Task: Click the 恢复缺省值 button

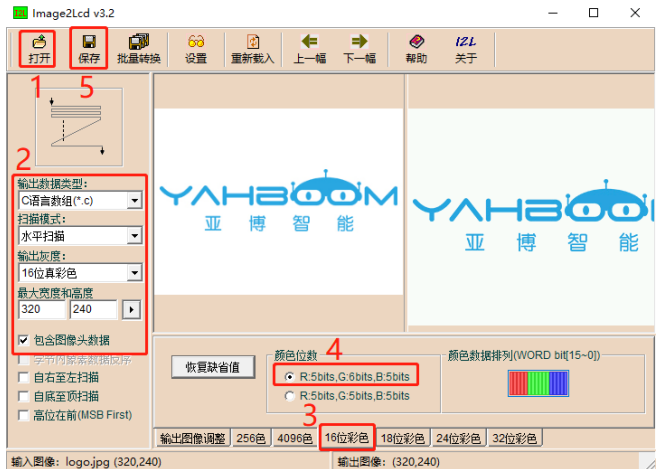Action: tap(213, 367)
